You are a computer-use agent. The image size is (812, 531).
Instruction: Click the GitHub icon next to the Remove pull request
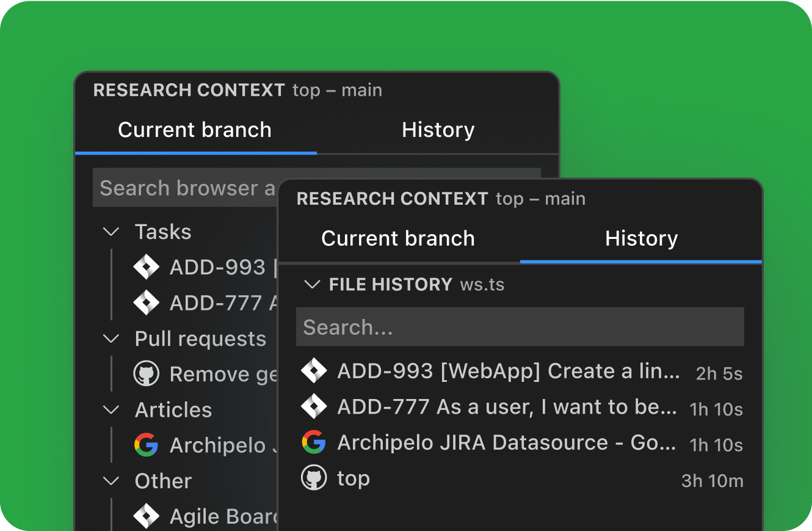pyautogui.click(x=147, y=373)
